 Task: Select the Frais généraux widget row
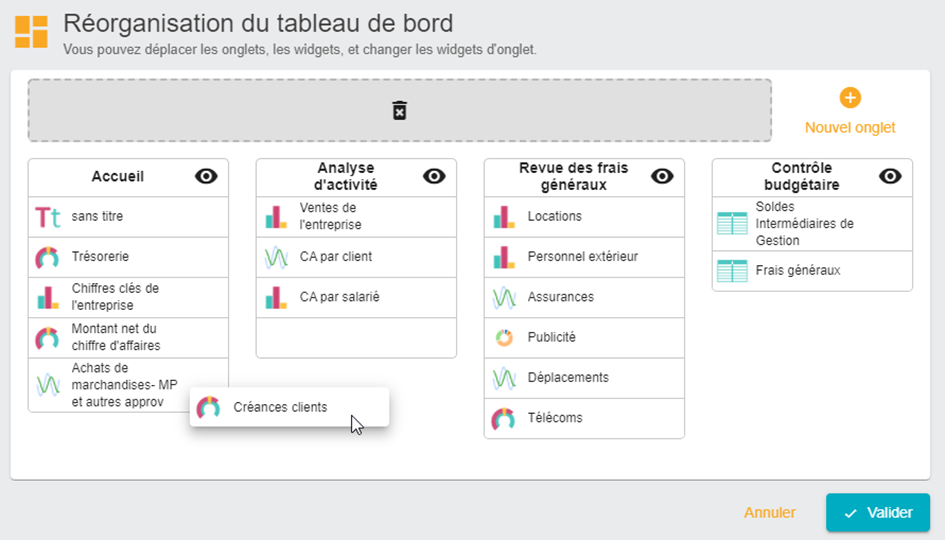click(x=812, y=271)
